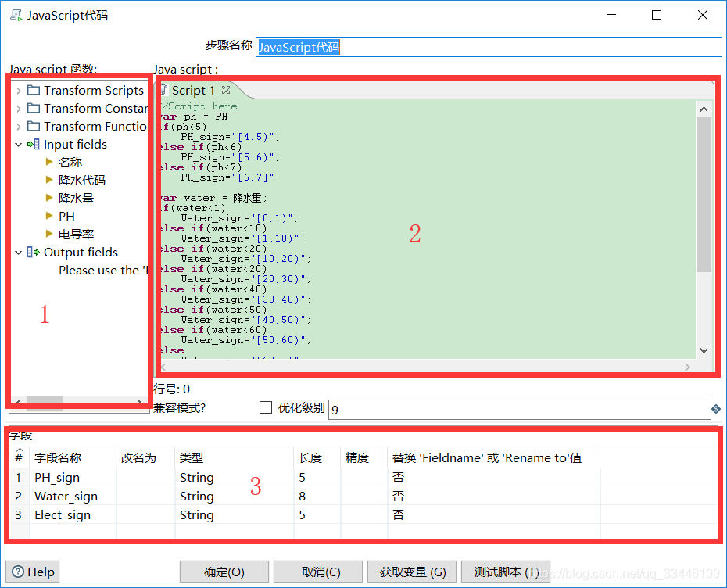Select the Please use the output fields hint

click(103, 271)
